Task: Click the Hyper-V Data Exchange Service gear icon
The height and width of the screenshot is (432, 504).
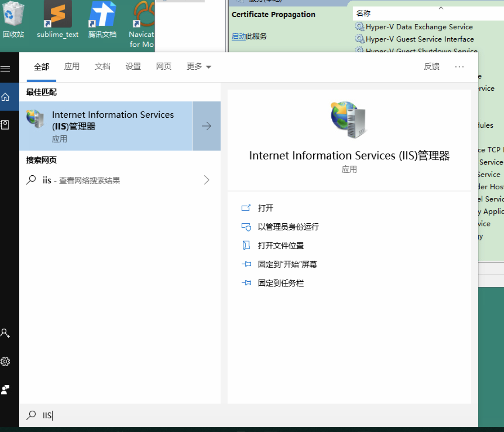Action: tap(359, 27)
